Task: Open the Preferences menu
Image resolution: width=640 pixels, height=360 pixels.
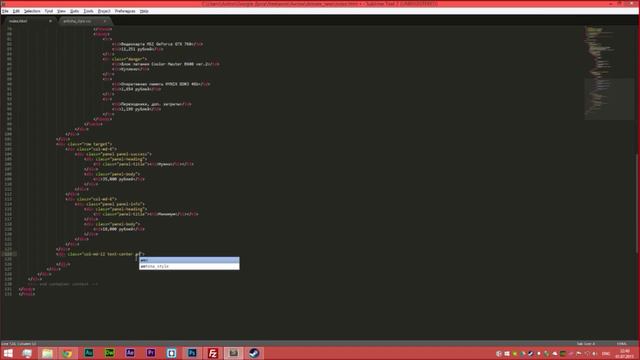Action: pos(125,11)
